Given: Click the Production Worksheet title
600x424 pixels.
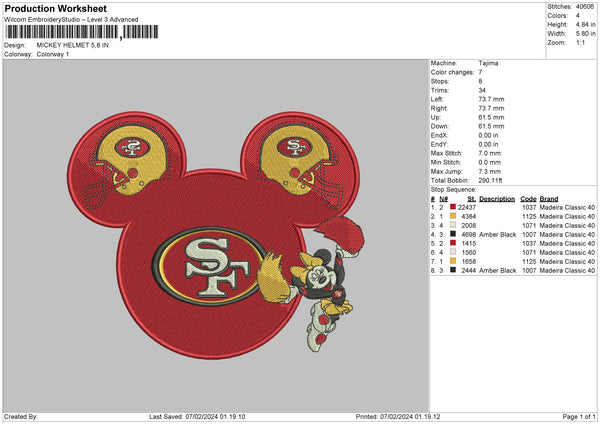Looking at the screenshot, I should 55,8.
